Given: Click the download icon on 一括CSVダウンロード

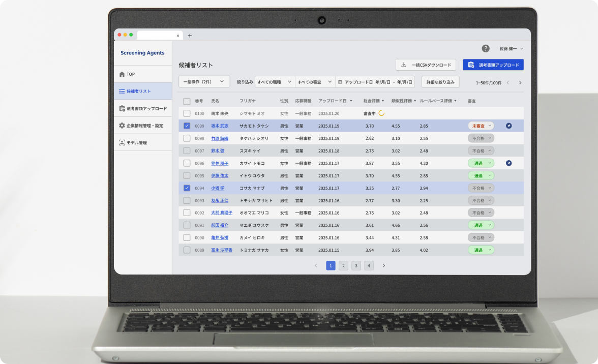Looking at the screenshot, I should click(x=404, y=65).
